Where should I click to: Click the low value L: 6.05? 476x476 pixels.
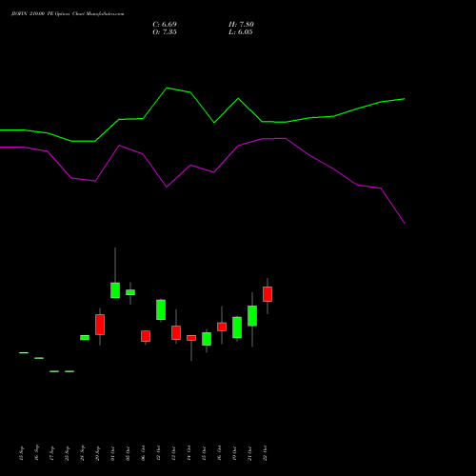tap(241, 32)
